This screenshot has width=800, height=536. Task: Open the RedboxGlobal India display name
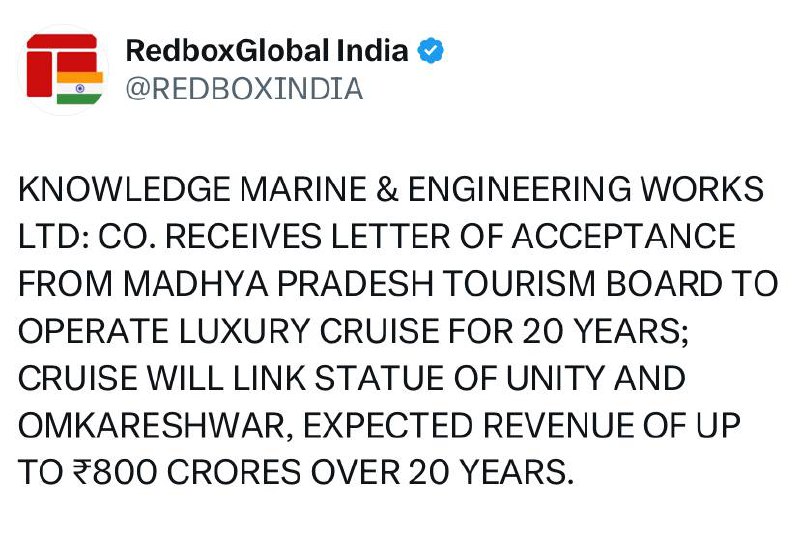click(267, 51)
